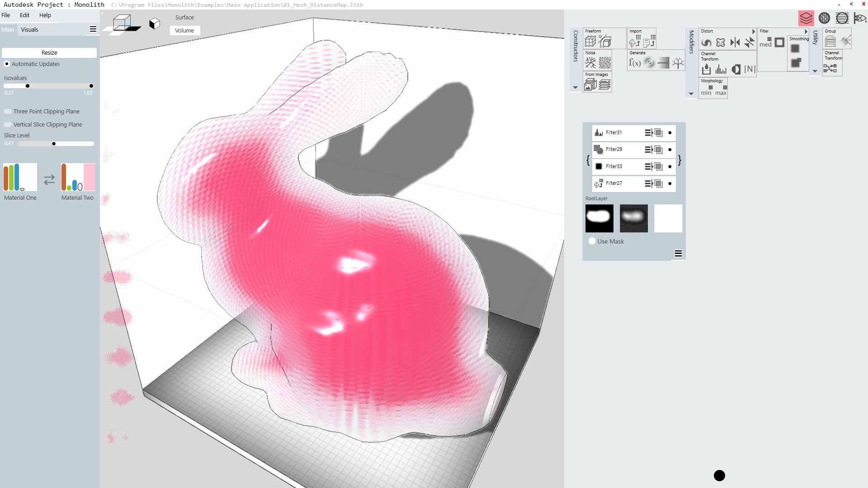
Task: Open the pink layers view icon
Action: [806, 18]
